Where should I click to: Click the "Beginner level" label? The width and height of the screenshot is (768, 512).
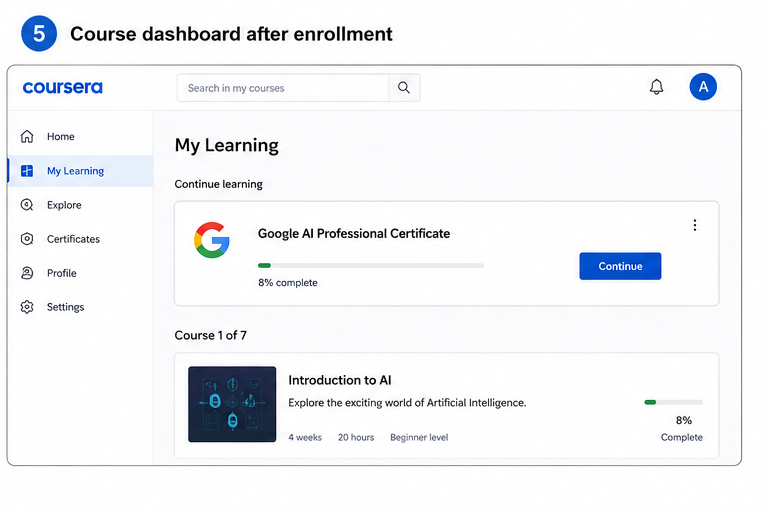point(419,437)
